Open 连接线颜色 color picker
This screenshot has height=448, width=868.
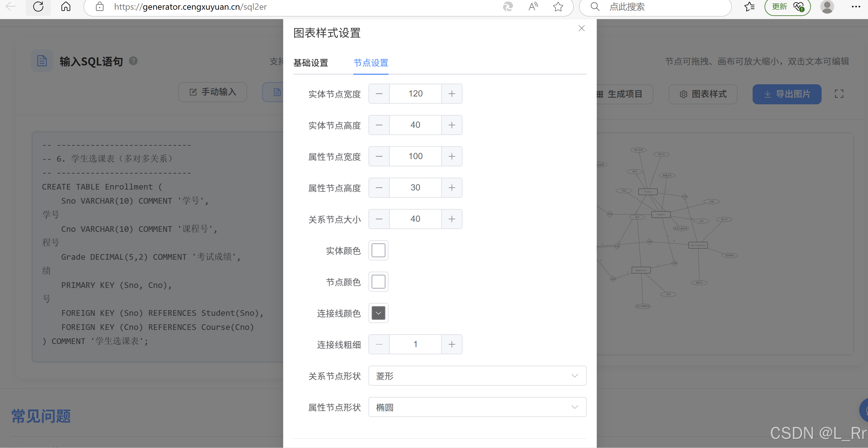(378, 313)
